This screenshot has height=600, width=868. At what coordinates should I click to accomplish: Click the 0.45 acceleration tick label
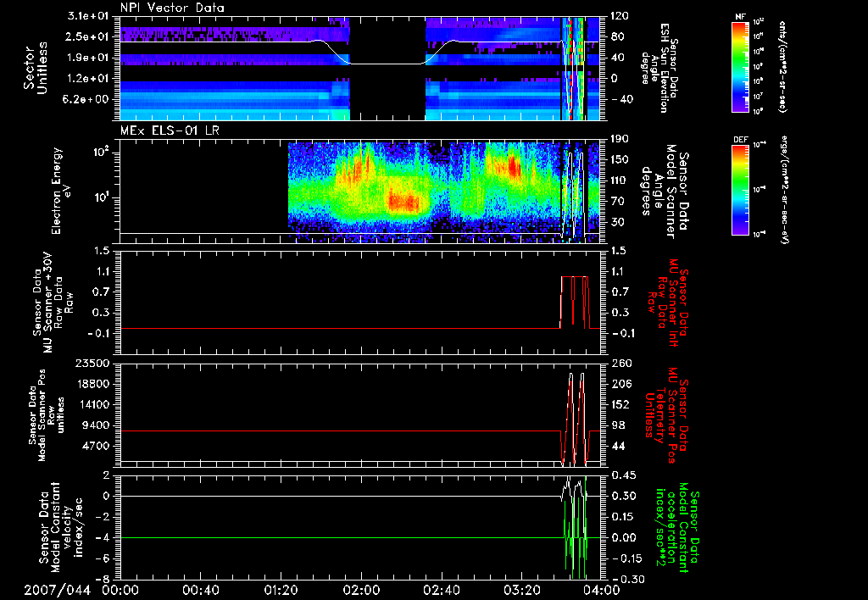point(623,475)
